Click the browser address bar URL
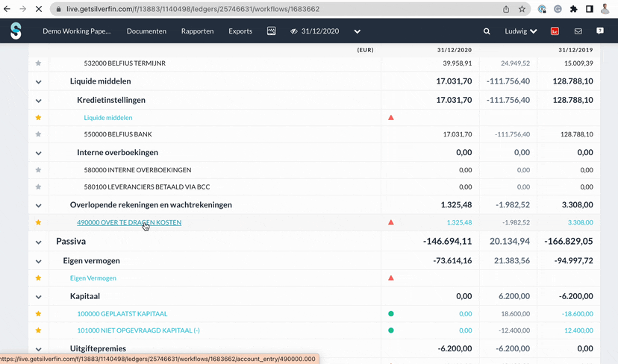This screenshot has height=364, width=618. (x=193, y=9)
